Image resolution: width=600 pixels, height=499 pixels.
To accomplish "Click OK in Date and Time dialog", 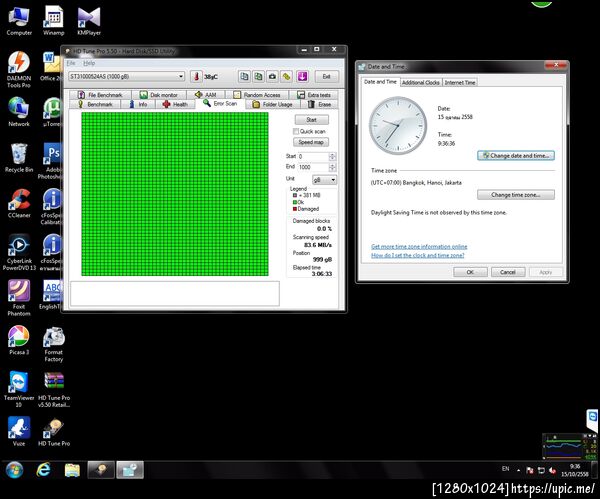I will pos(470,272).
